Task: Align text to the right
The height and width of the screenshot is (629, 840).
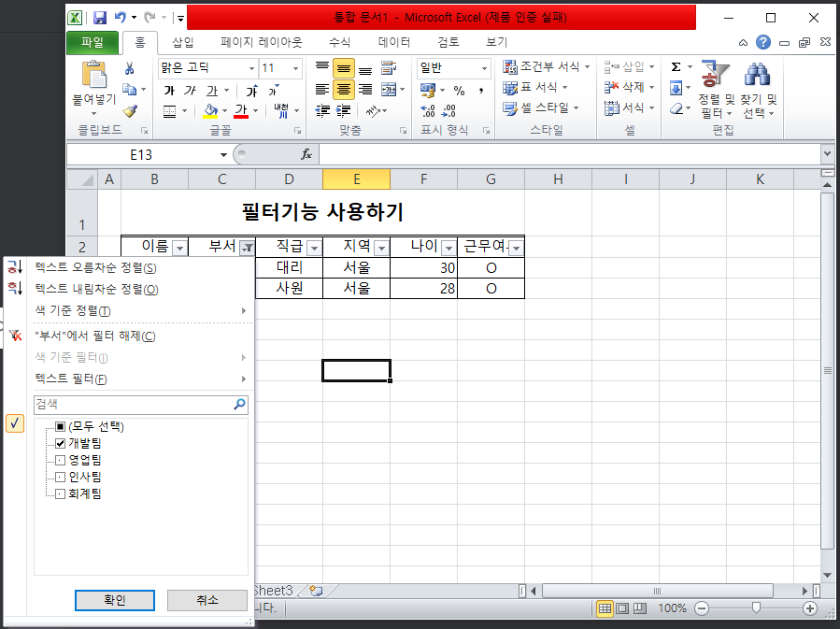Action: coord(364,90)
